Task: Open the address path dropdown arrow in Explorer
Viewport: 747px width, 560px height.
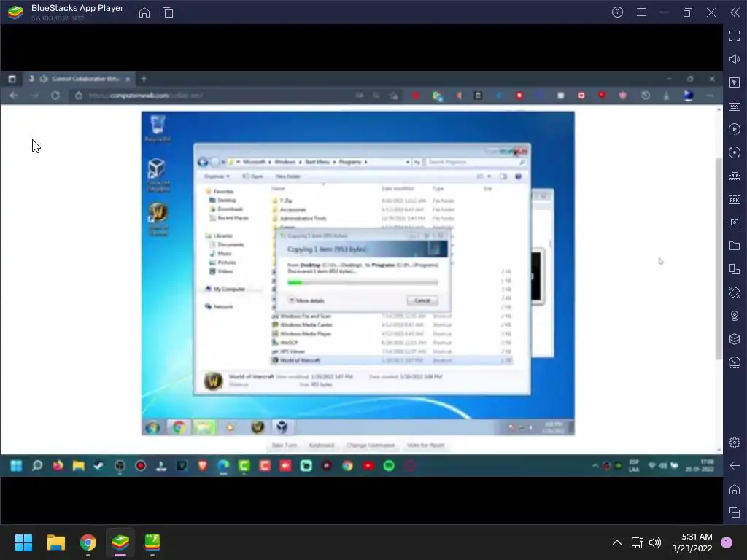Action: (x=408, y=163)
